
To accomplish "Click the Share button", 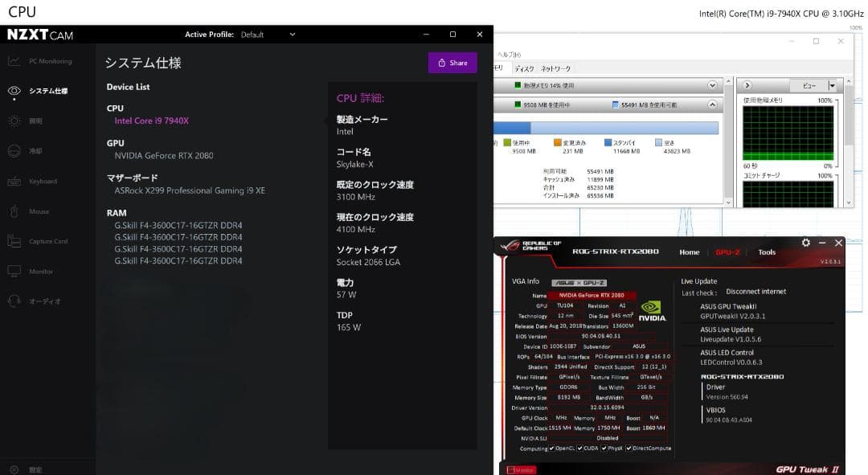I will click(452, 62).
